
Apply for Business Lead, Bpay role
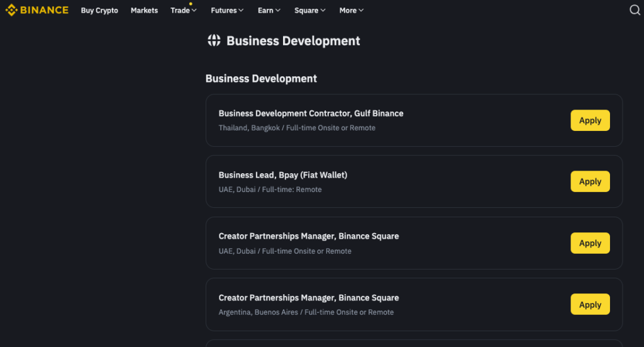[590, 181]
